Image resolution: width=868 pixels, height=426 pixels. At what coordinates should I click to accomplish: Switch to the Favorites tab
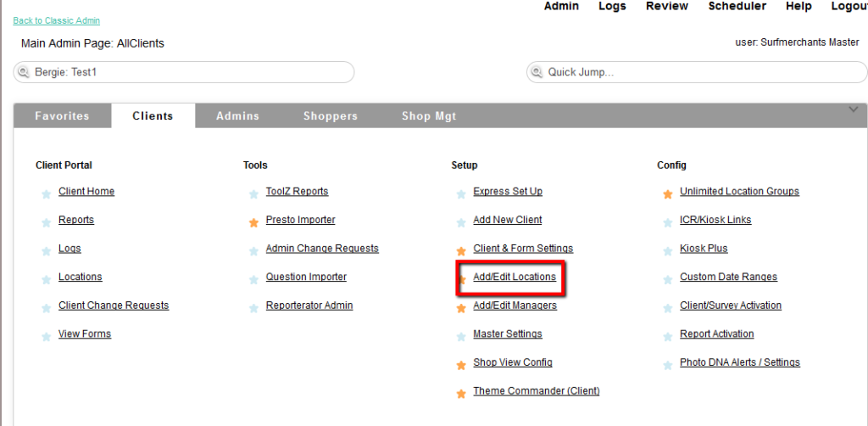click(62, 116)
